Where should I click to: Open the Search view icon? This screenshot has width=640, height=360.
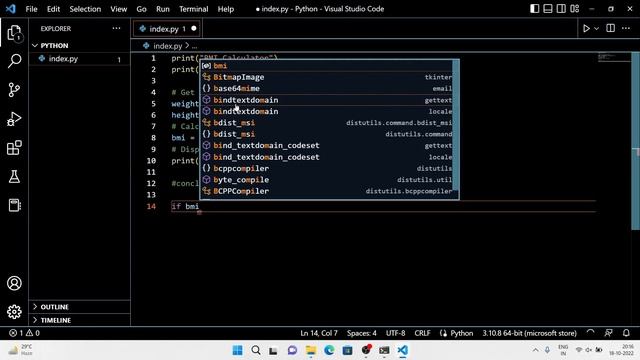click(x=14, y=61)
